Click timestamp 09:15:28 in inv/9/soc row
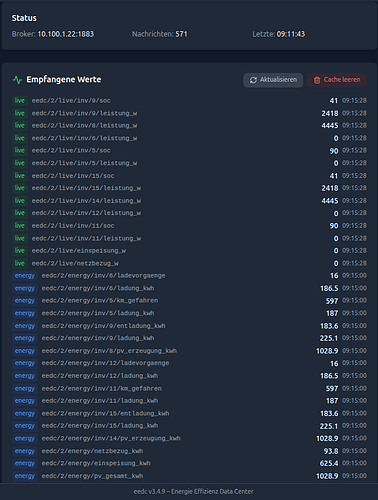The height and width of the screenshot is (500, 378). pos(354,101)
